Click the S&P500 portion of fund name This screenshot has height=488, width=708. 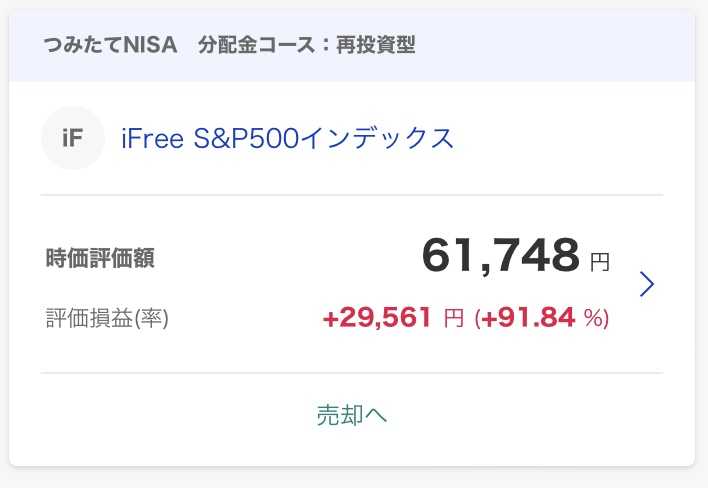pos(247,138)
